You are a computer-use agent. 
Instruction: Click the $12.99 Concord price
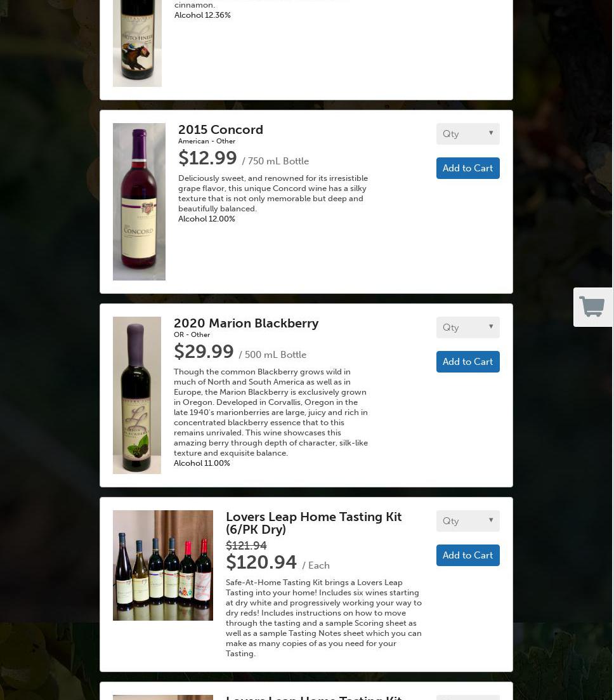tap(207, 158)
